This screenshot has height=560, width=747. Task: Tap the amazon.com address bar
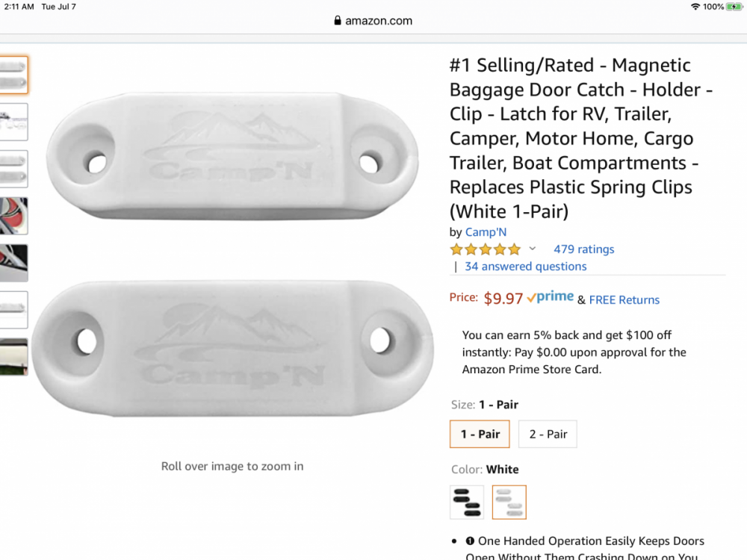(373, 21)
